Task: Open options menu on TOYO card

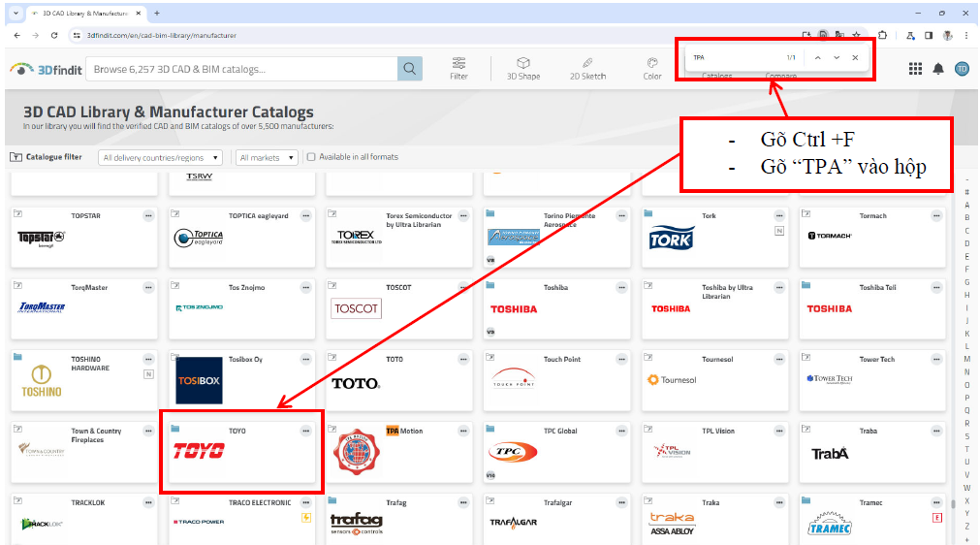Action: [306, 431]
